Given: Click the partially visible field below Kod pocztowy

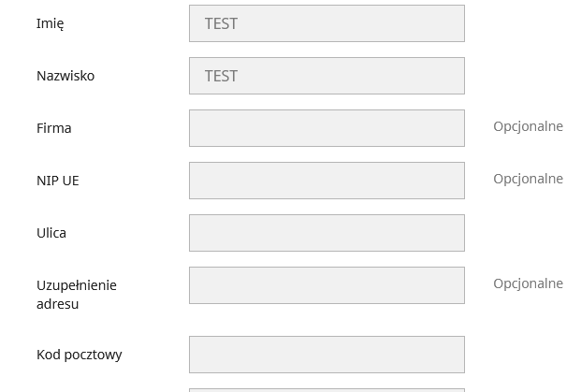Looking at the screenshot, I should (327, 389).
